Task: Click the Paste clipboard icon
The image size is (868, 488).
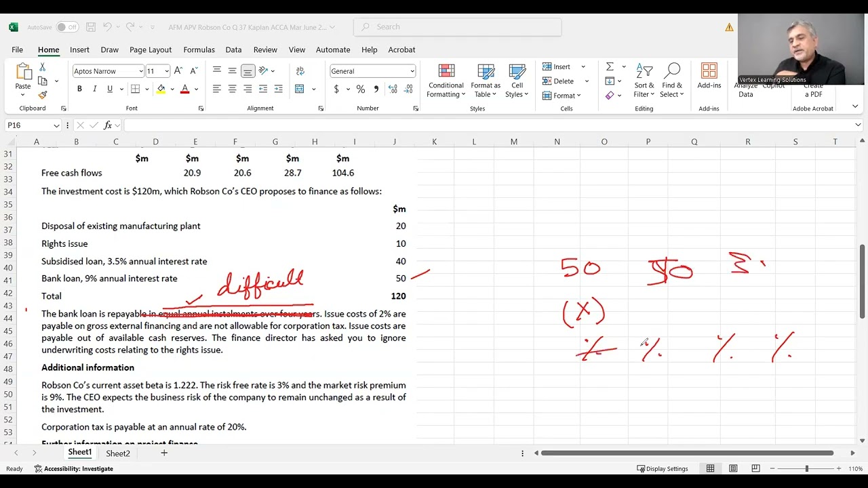Action: (23, 72)
